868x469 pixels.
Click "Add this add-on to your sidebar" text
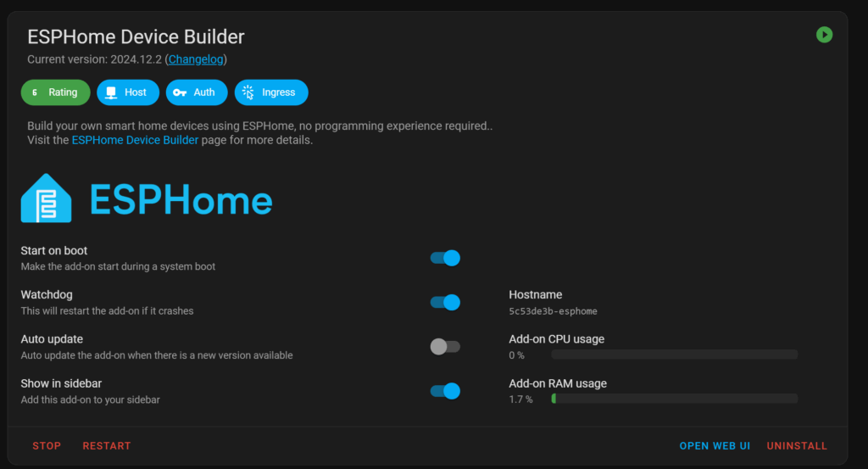click(90, 399)
